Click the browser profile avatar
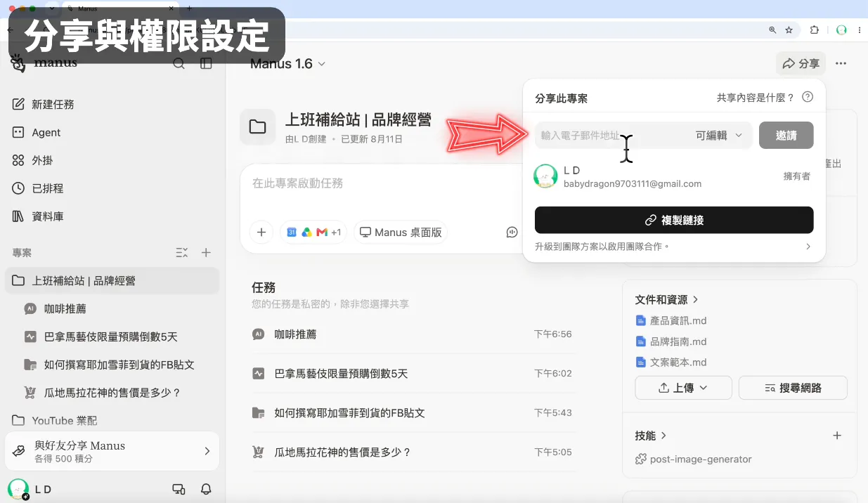This screenshot has width=868, height=503. 841,30
